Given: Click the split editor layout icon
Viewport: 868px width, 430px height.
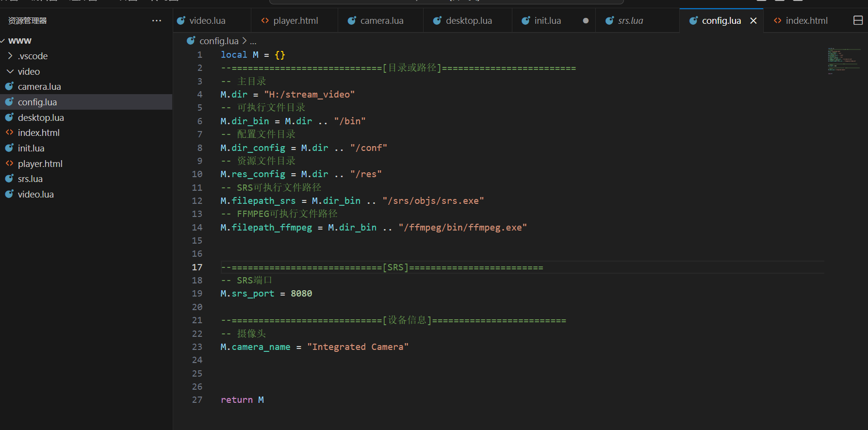Looking at the screenshot, I should 858,20.
